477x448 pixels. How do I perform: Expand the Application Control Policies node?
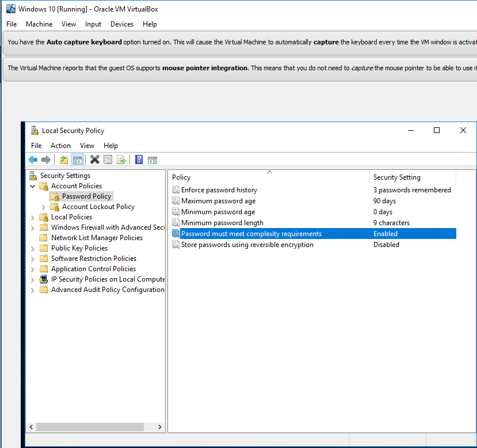(33, 269)
